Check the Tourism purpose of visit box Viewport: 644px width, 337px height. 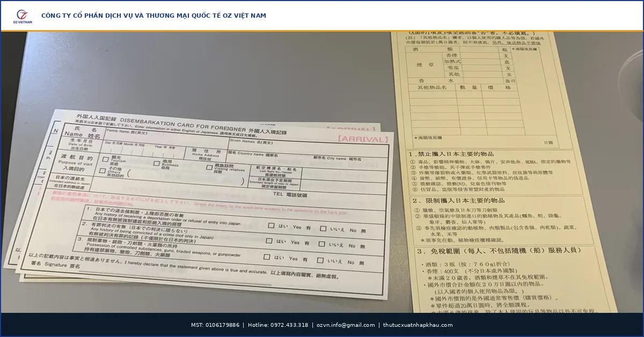pos(105,159)
